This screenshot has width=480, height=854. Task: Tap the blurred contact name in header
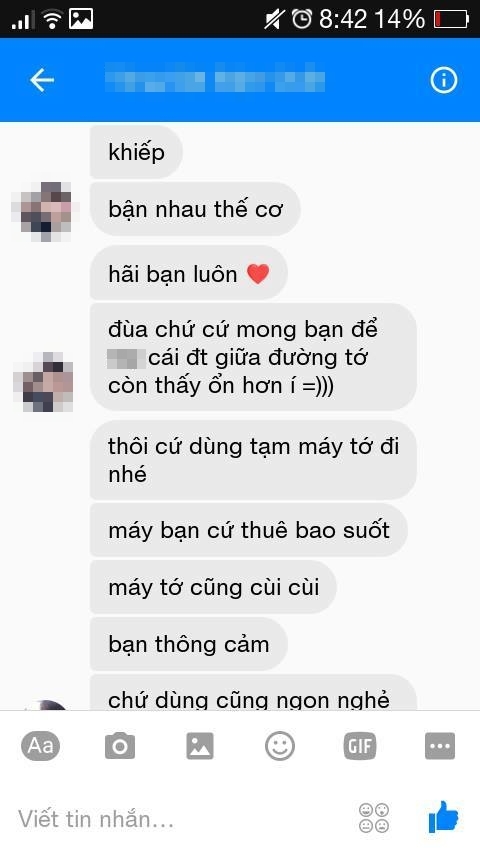pyautogui.click(x=215, y=81)
